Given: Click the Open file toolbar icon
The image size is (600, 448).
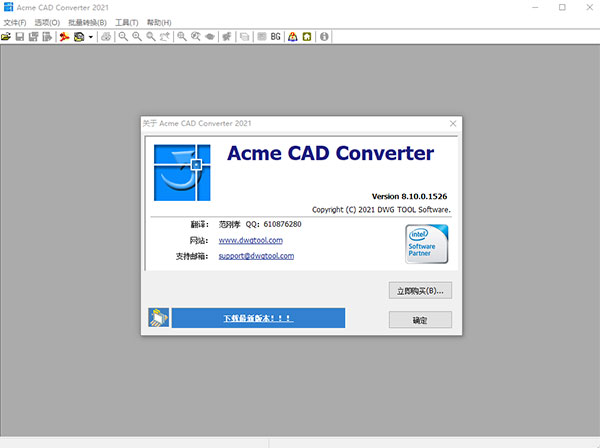Looking at the screenshot, I should pyautogui.click(x=6, y=37).
